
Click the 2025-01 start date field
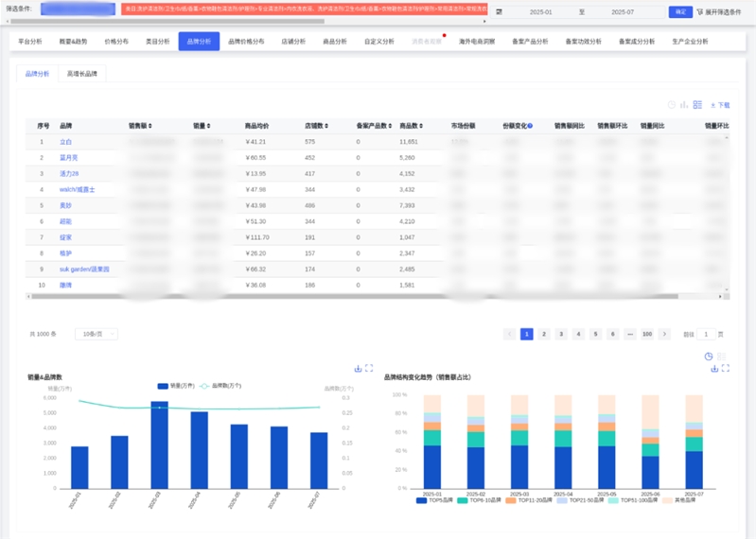540,12
